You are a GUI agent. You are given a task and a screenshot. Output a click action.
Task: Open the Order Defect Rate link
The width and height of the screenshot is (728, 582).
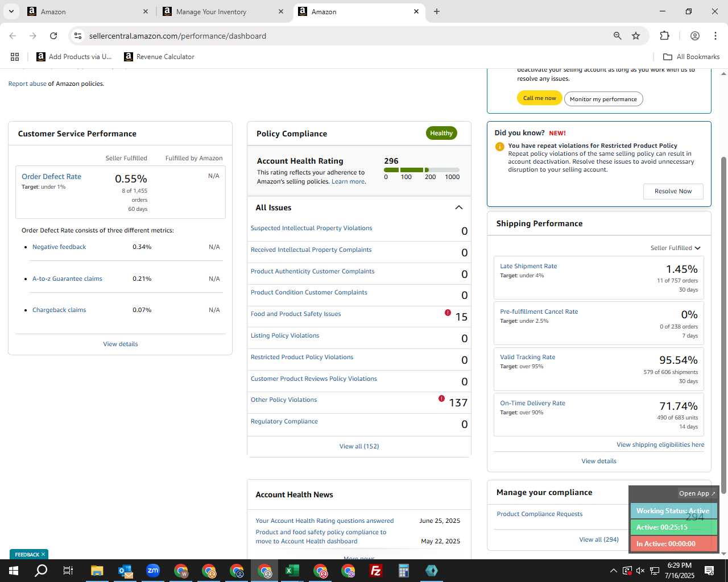tap(51, 177)
